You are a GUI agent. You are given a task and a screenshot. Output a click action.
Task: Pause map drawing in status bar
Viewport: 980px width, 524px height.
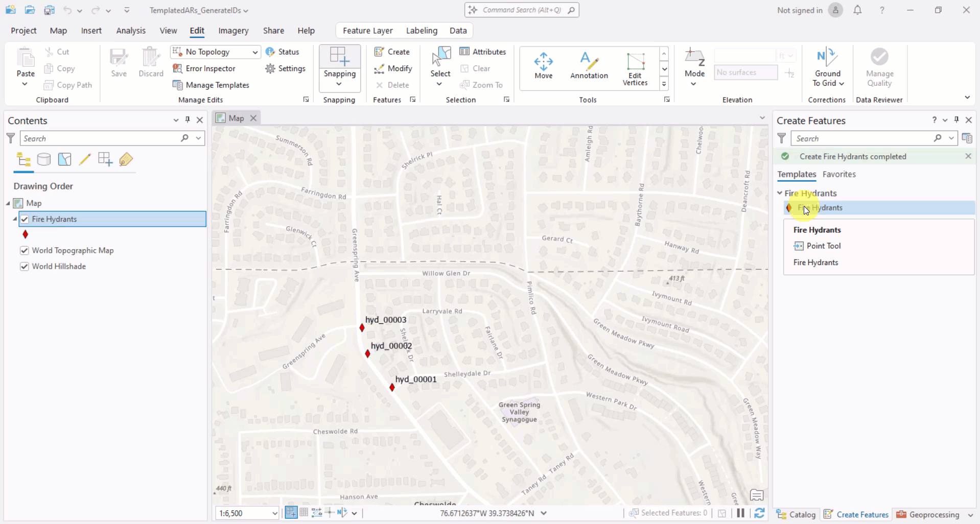tap(741, 513)
